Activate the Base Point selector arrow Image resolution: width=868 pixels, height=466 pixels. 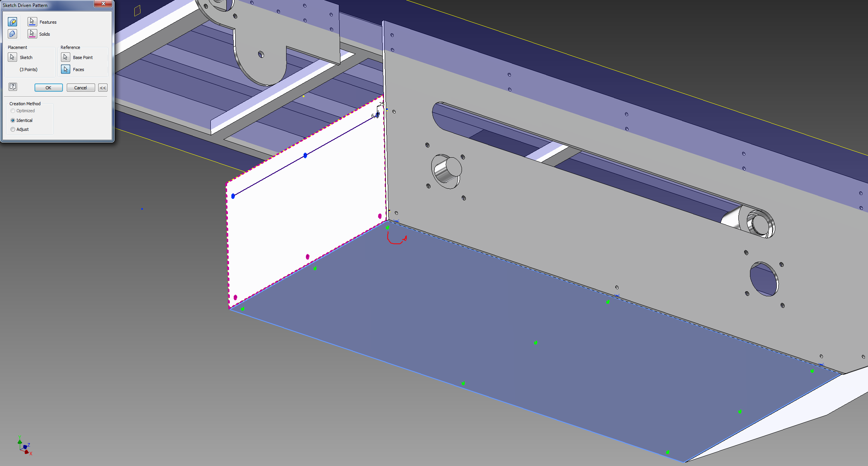[66, 57]
